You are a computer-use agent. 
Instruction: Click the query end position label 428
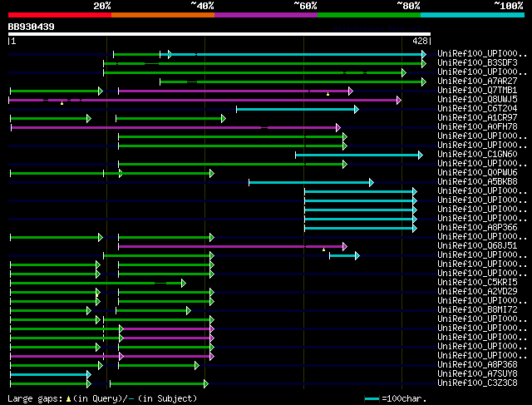coord(420,41)
